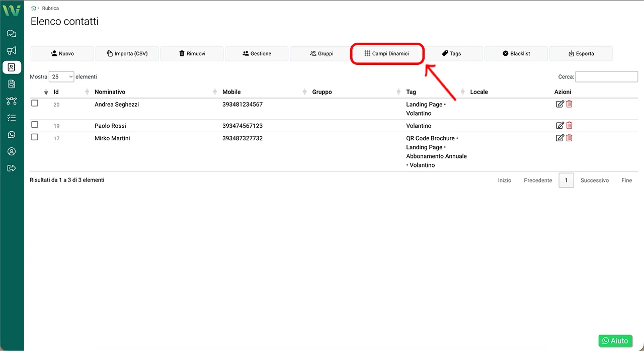Click the logout icon in the sidebar

point(12,168)
